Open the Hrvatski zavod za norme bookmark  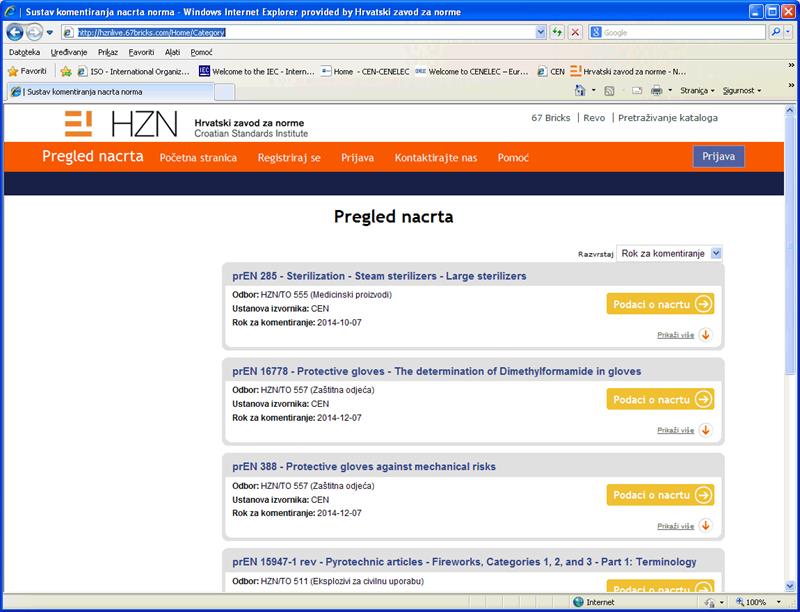click(628, 72)
